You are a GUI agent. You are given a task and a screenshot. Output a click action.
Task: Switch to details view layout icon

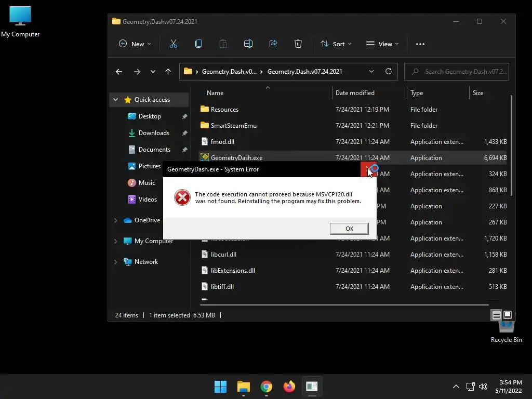[x=496, y=315]
